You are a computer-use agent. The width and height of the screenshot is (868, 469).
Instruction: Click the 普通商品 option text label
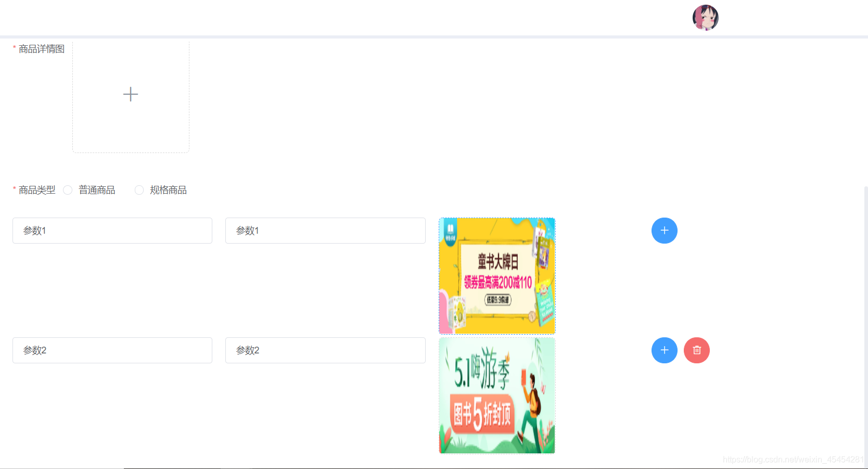[x=97, y=190]
